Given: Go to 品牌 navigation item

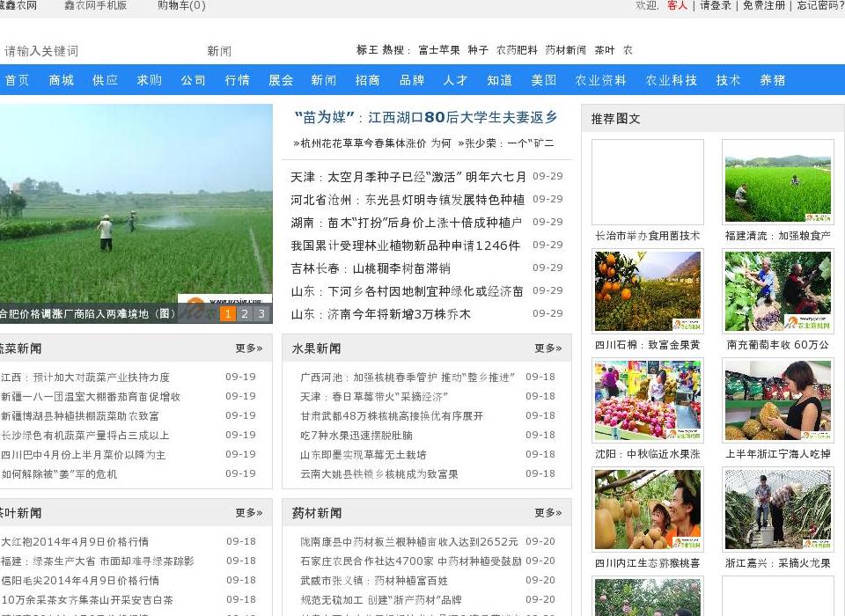Looking at the screenshot, I should [412, 80].
